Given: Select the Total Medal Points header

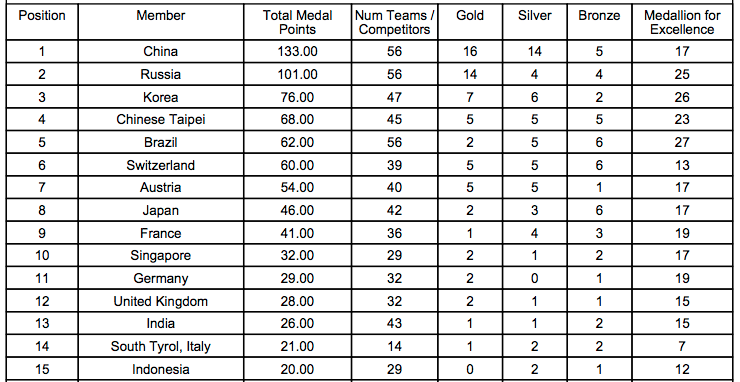Looking at the screenshot, I should point(297,22).
